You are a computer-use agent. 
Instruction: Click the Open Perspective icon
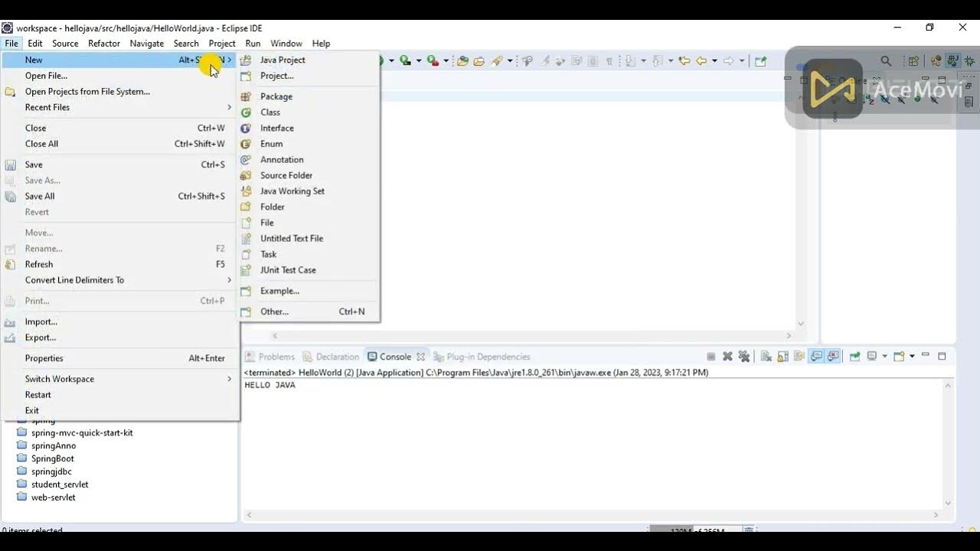pyautogui.click(x=913, y=60)
